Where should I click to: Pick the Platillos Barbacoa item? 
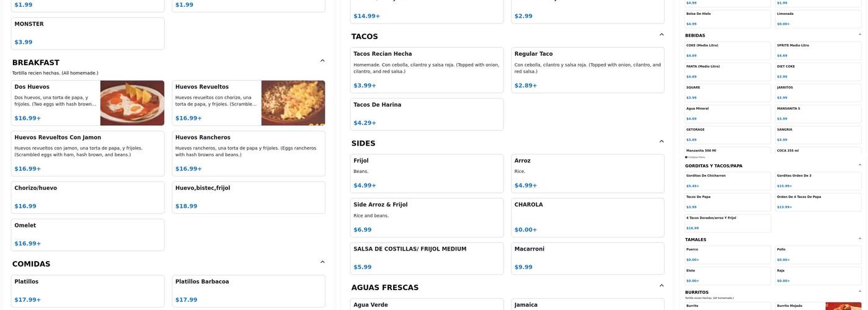point(248,291)
